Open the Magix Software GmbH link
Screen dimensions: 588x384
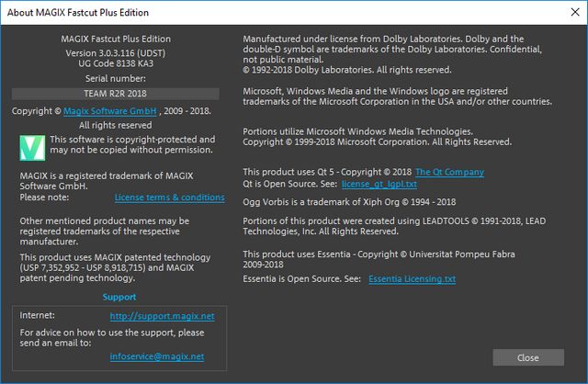pyautogui.click(x=109, y=111)
